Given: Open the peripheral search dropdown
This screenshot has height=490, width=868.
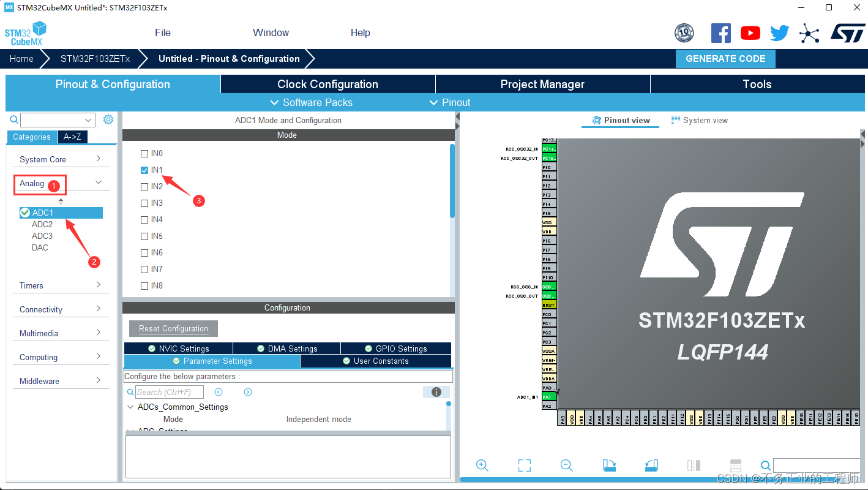Looking at the screenshot, I should click(x=88, y=120).
